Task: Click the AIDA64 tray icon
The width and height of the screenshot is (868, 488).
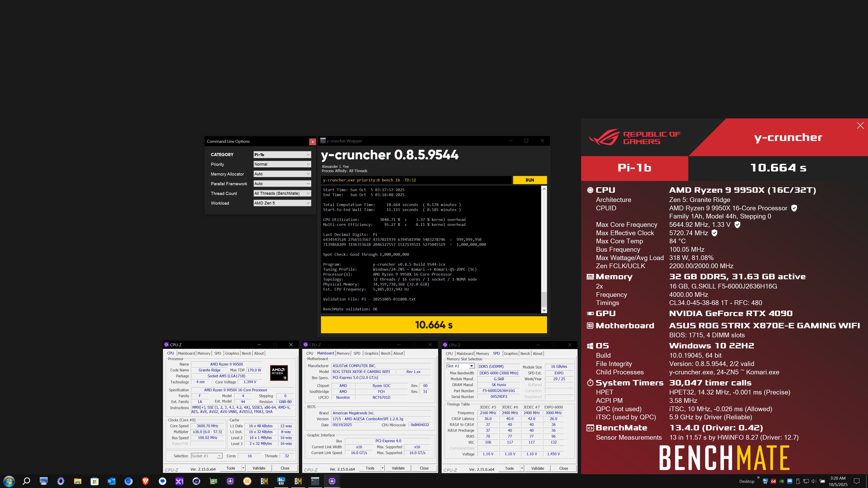Action: (773, 481)
